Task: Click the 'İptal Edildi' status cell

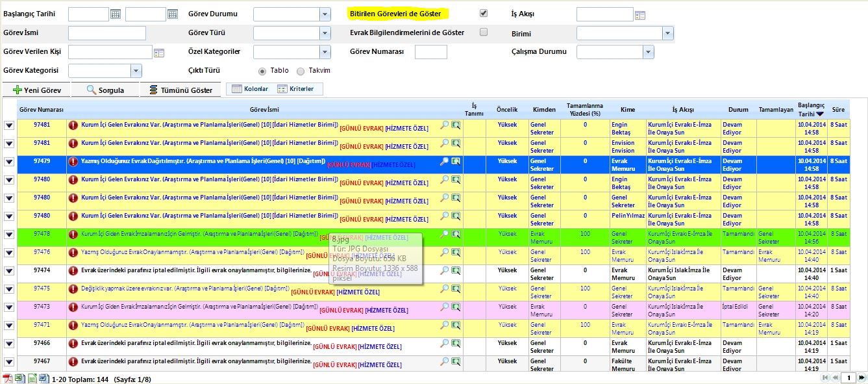Action: point(739,311)
